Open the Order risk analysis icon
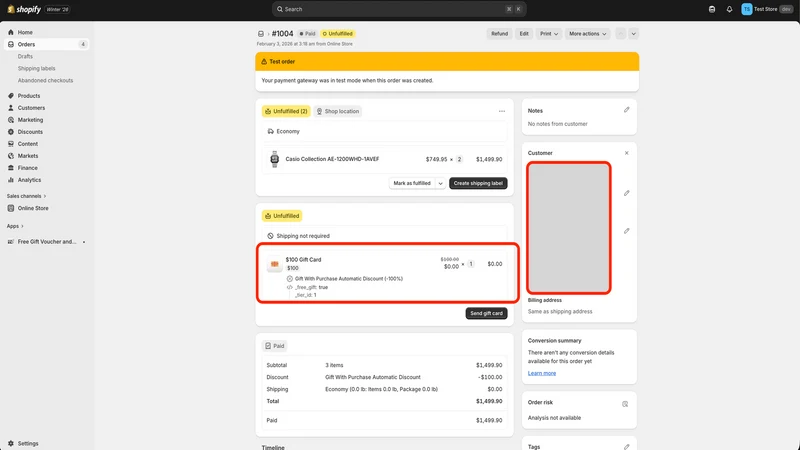This screenshot has width=800, height=450. pos(625,404)
